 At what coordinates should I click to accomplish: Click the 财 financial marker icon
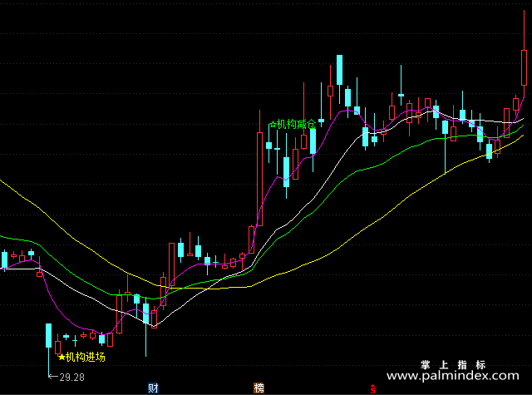[x=153, y=388]
